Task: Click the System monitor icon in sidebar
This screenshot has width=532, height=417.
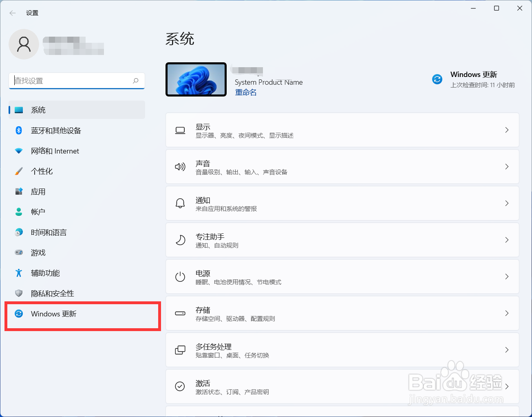Action: pyautogui.click(x=19, y=110)
